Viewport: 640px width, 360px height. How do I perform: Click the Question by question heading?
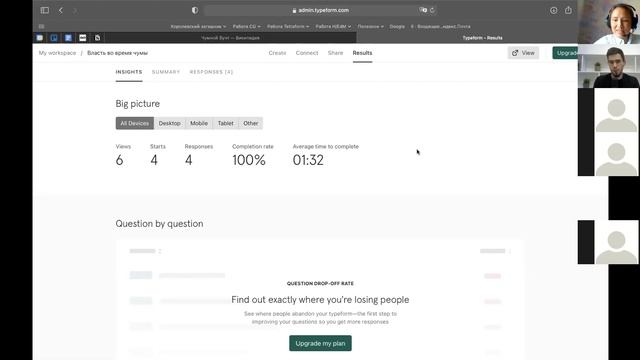(x=159, y=224)
